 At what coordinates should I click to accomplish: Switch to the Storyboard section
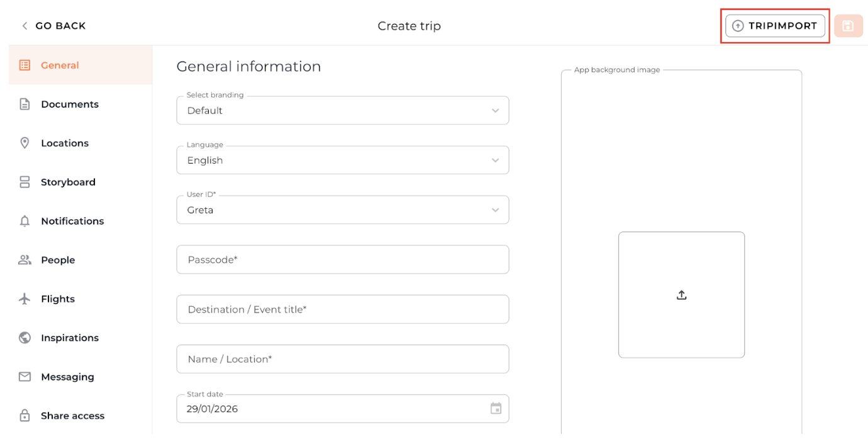coord(68,182)
